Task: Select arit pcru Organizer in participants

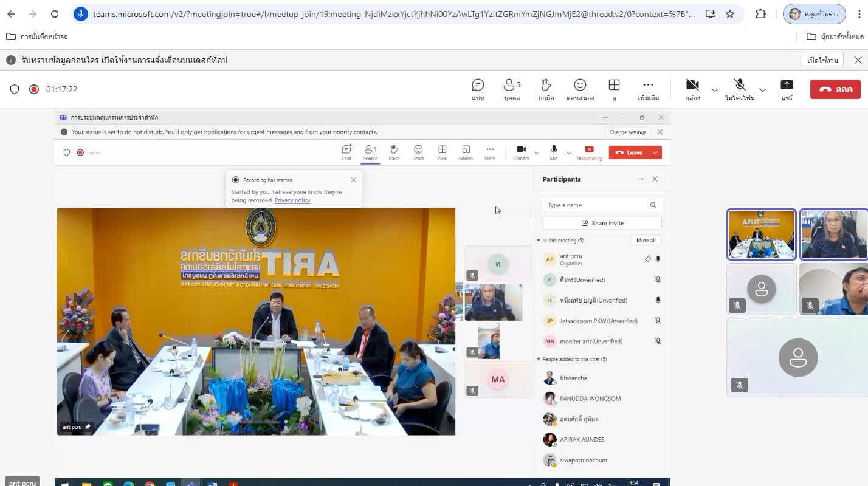Action: pyautogui.click(x=602, y=259)
